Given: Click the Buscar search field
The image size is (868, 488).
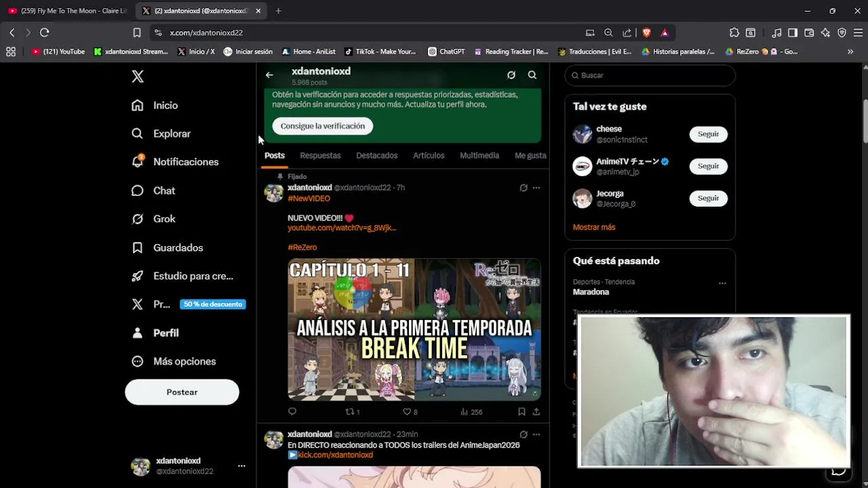Looking at the screenshot, I should coord(650,75).
